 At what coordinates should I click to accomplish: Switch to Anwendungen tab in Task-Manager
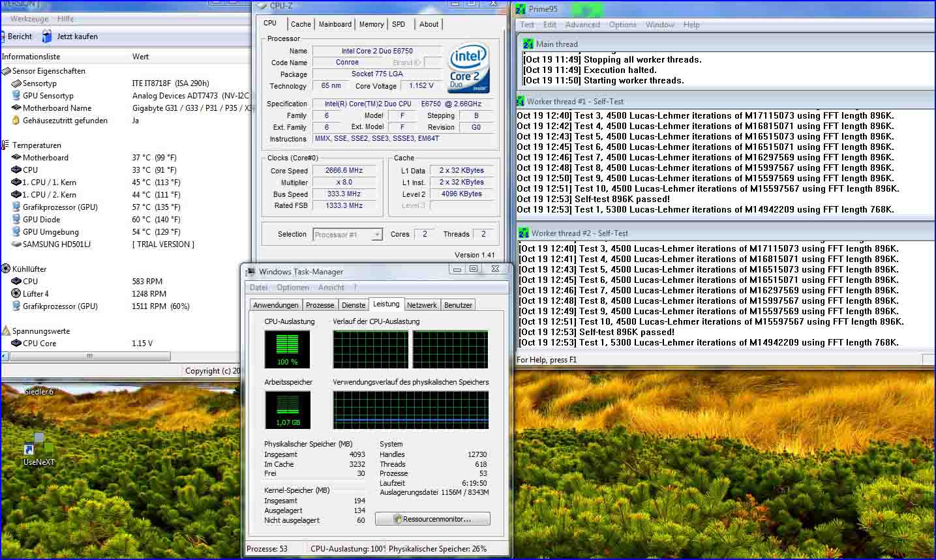click(276, 305)
